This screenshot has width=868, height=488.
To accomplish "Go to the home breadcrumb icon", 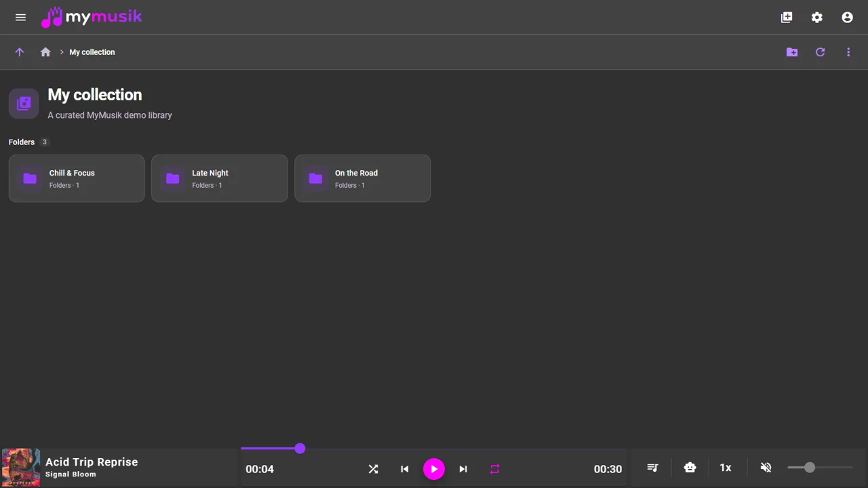I will point(45,52).
